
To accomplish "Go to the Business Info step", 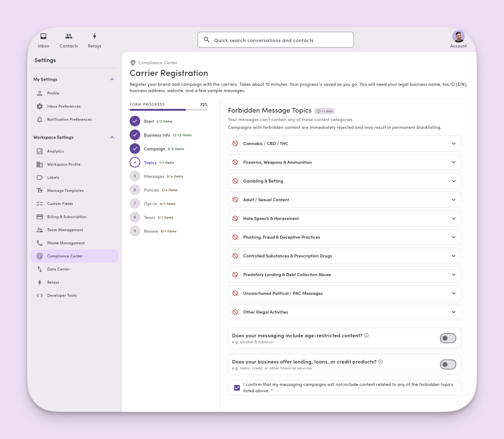I will 161,135.
